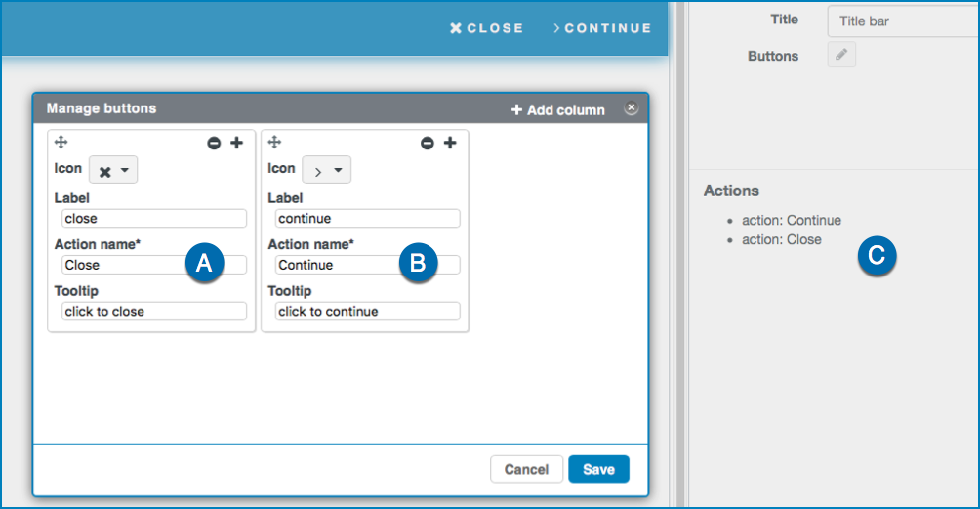The image size is (980, 509).
Task: Open the X icon dropdown for close button
Action: (x=113, y=169)
